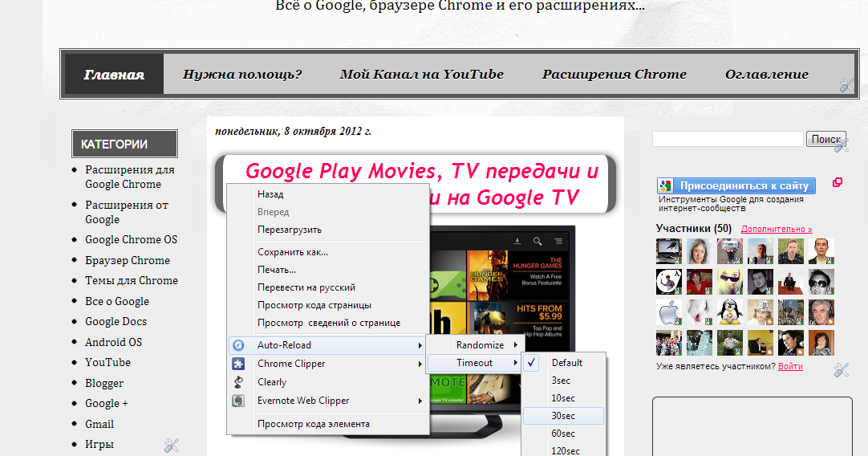Click Назад in the context menu
868x456 pixels.
328,194
